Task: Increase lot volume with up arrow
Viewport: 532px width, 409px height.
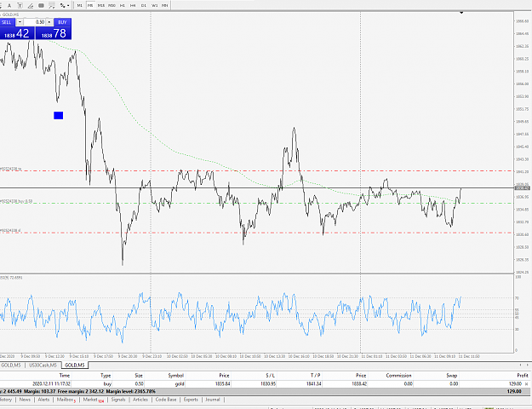Action: click(x=49, y=22)
